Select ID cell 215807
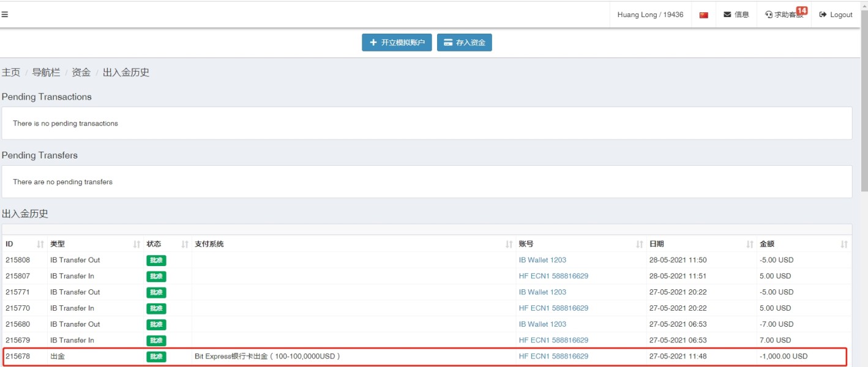This screenshot has width=868, height=367. [18, 276]
